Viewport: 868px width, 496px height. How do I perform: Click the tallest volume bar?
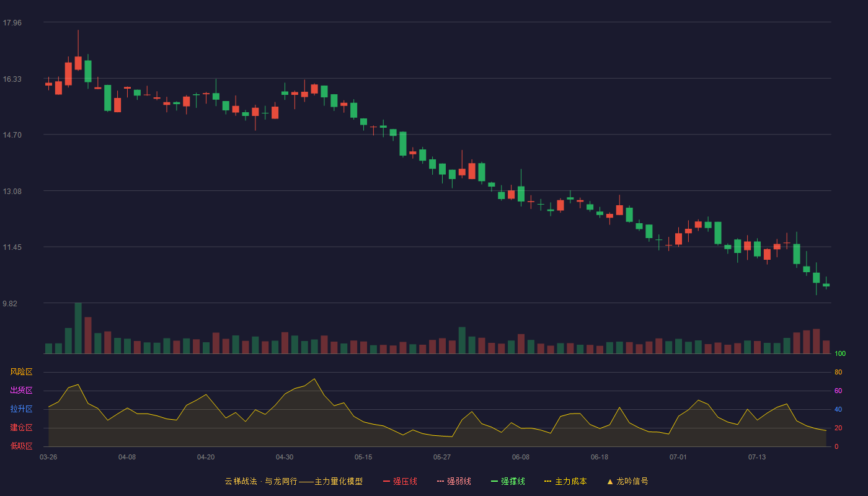tap(78, 328)
